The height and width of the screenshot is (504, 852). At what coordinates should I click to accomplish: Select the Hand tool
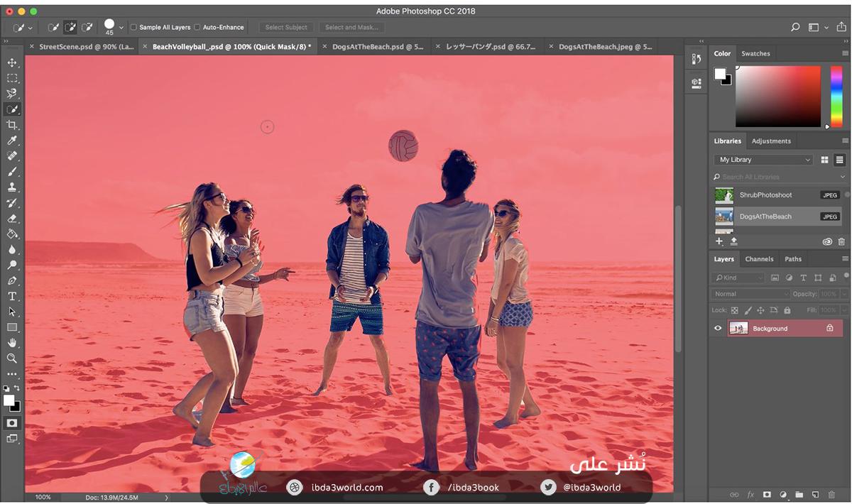click(12, 343)
